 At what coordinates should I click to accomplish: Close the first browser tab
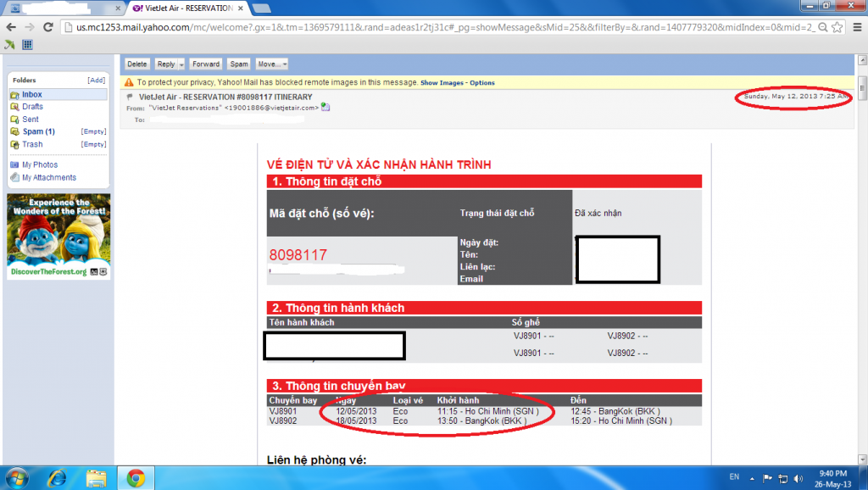(x=118, y=8)
